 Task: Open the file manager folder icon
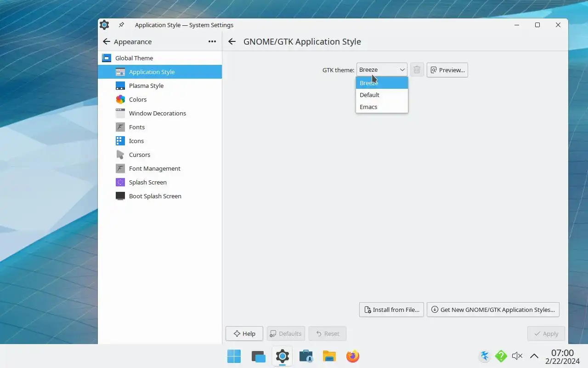[329, 356]
